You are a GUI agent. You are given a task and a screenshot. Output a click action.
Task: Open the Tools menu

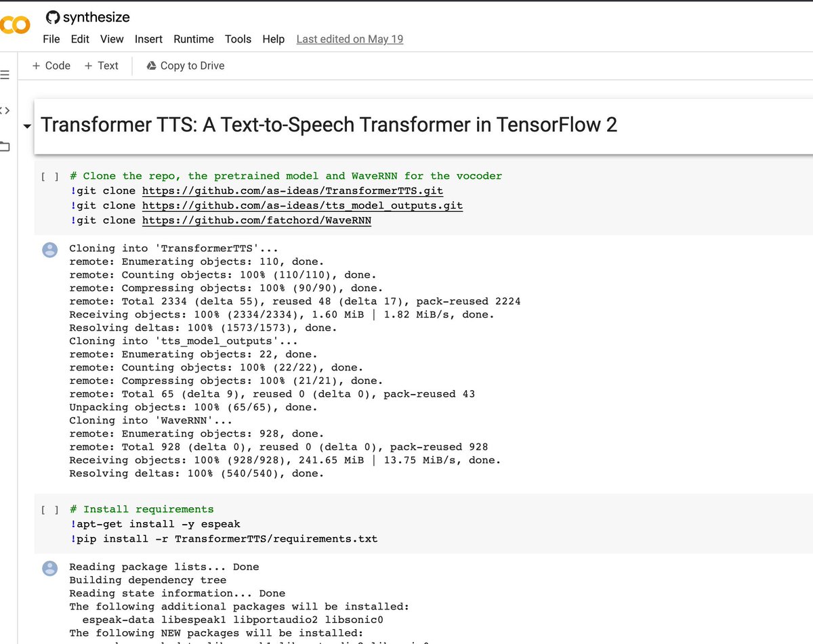tap(238, 39)
